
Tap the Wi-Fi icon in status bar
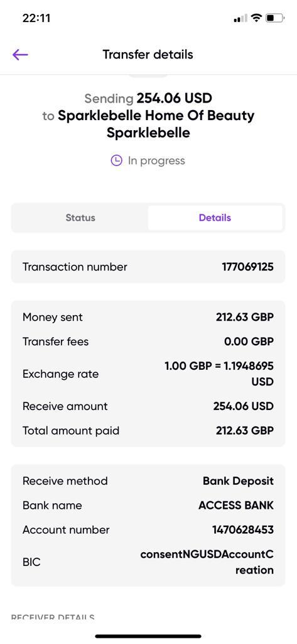point(257,18)
